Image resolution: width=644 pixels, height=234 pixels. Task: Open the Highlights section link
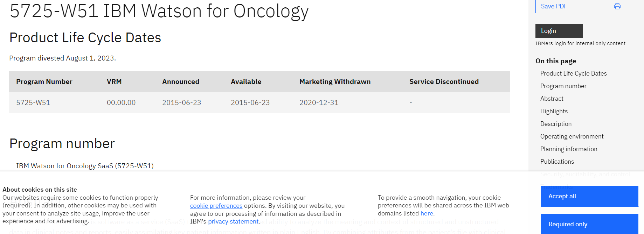[554, 111]
